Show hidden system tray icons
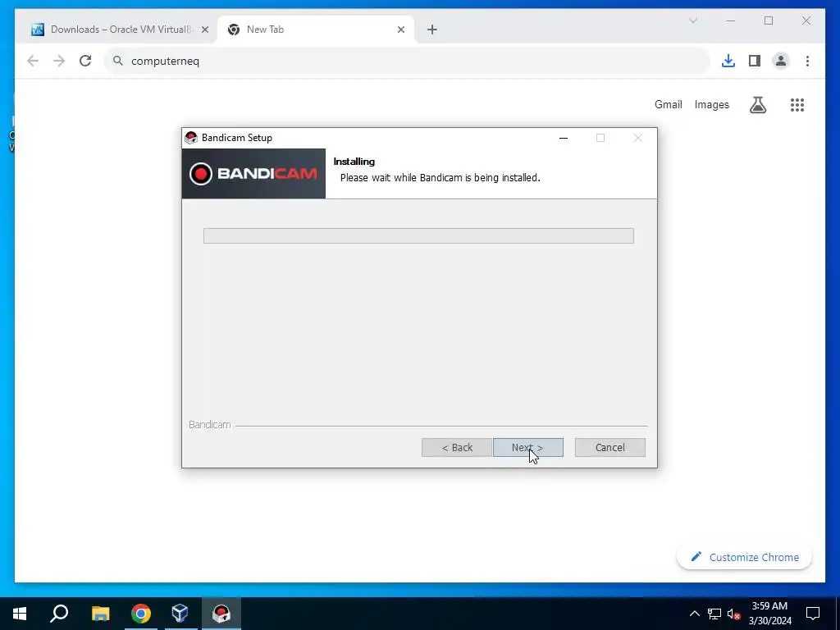 [x=694, y=614]
